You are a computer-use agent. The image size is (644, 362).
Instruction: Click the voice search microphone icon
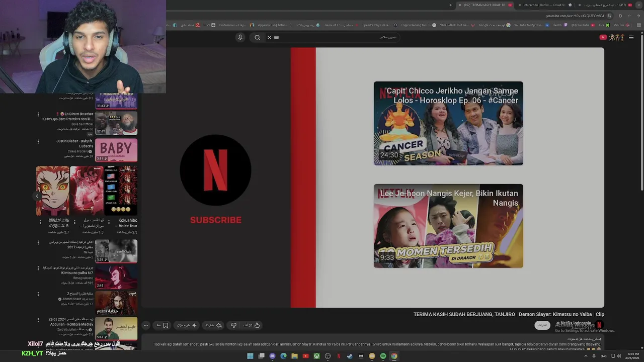coord(240,37)
